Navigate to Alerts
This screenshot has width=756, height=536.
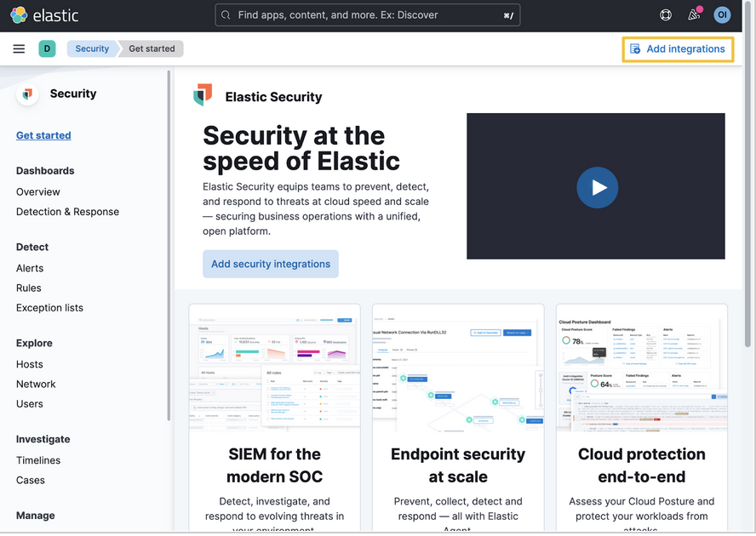[x=29, y=267]
